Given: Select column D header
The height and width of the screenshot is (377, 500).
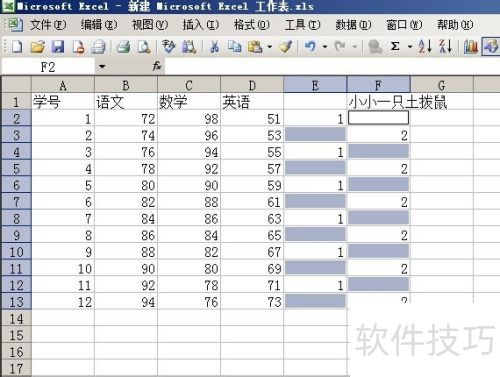Looking at the screenshot, I should coord(252,85).
